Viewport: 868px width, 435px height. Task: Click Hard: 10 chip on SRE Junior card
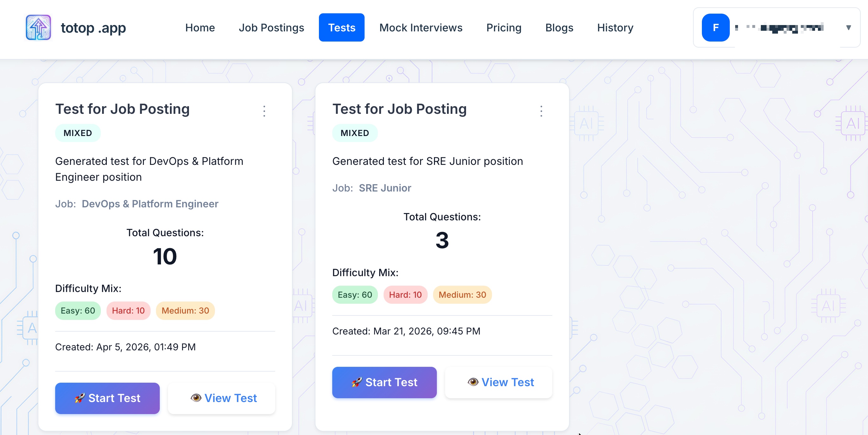[x=405, y=295]
